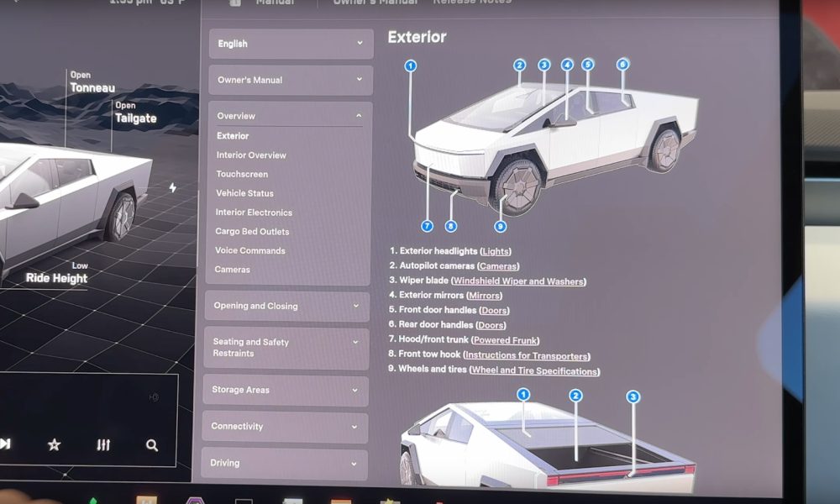
Task: Select the Exterior topic in Overview
Action: pos(233,136)
